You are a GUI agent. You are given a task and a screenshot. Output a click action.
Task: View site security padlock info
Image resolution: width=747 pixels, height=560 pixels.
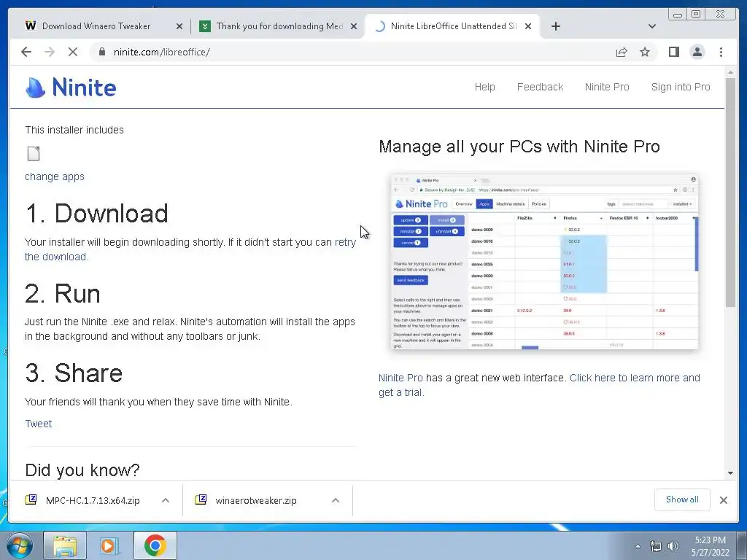tap(101, 52)
